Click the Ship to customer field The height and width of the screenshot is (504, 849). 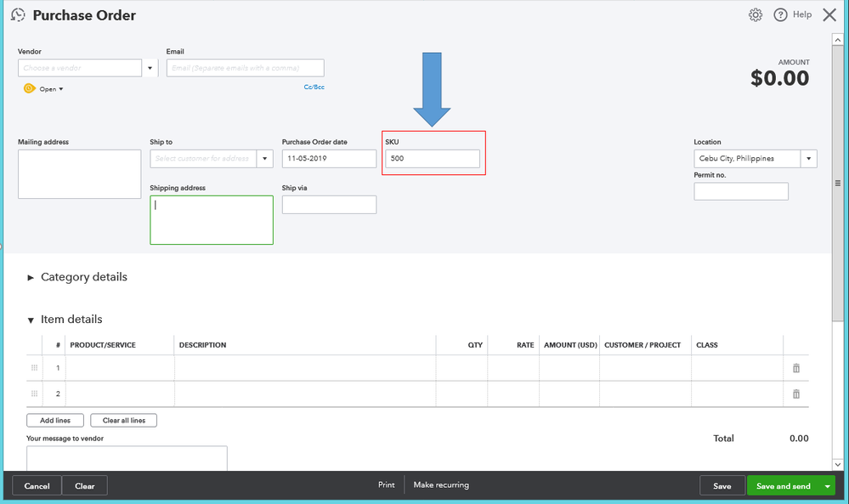tap(203, 159)
